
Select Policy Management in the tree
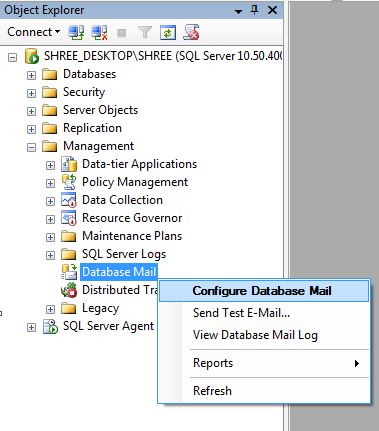tap(135, 182)
